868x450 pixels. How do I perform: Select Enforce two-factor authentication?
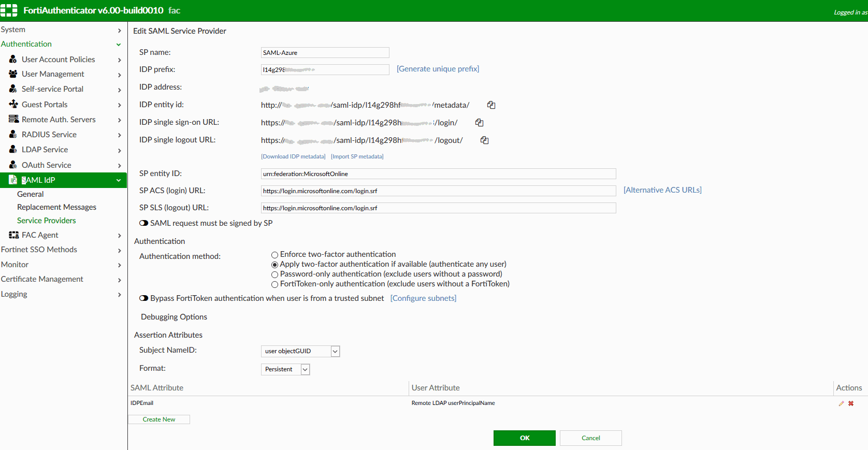(275, 255)
